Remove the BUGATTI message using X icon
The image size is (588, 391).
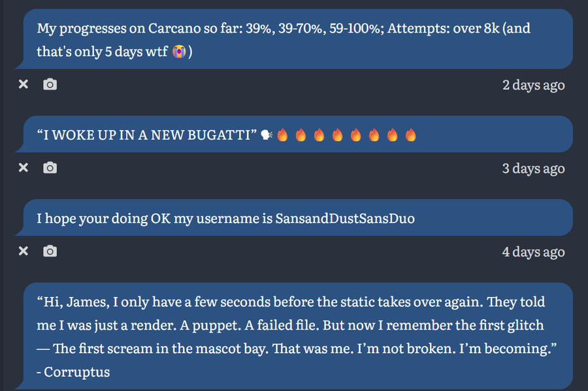24,167
